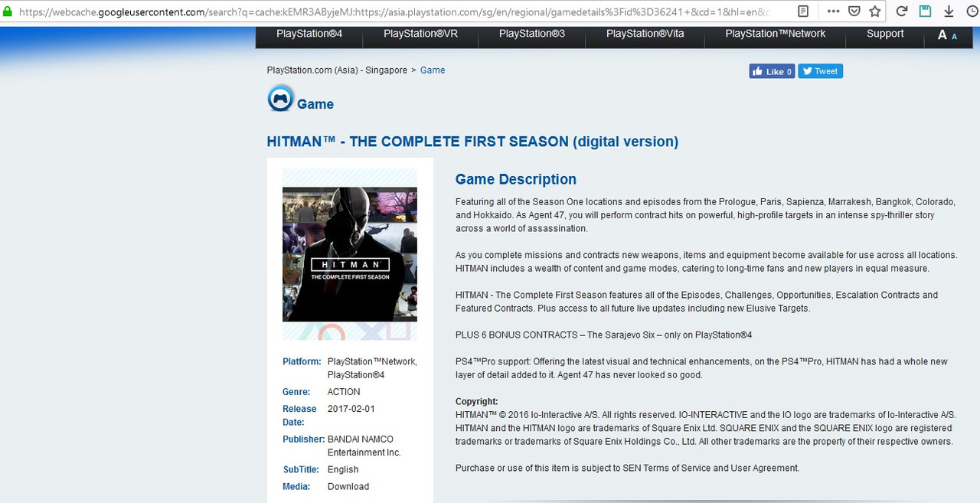
Task: Click the HITMAN Complete First Season title
Action: [x=472, y=142]
